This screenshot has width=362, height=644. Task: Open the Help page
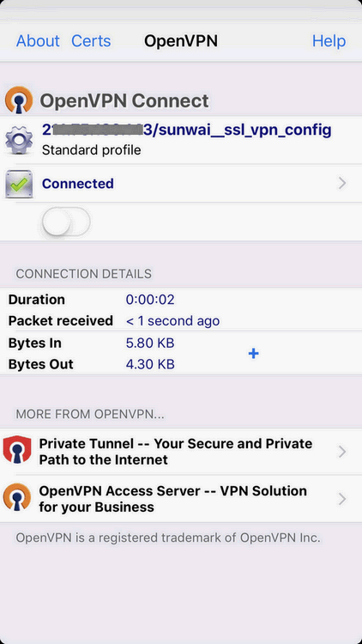click(329, 41)
